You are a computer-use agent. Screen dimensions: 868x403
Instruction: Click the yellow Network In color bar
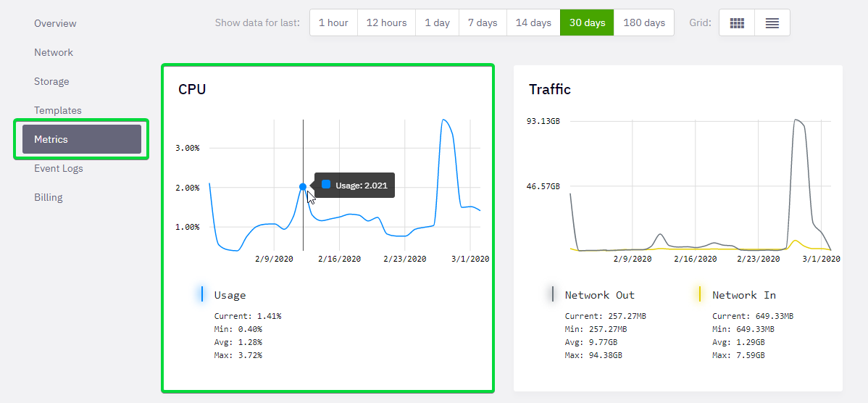pyautogui.click(x=700, y=294)
